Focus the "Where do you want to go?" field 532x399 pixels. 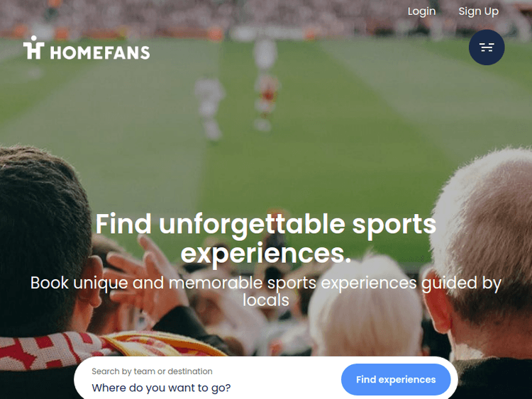click(x=206, y=388)
